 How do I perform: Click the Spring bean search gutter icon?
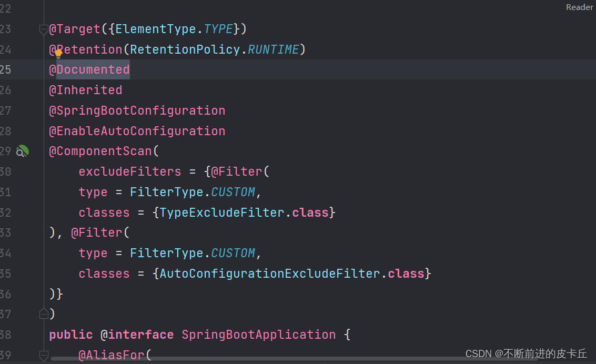tap(23, 151)
